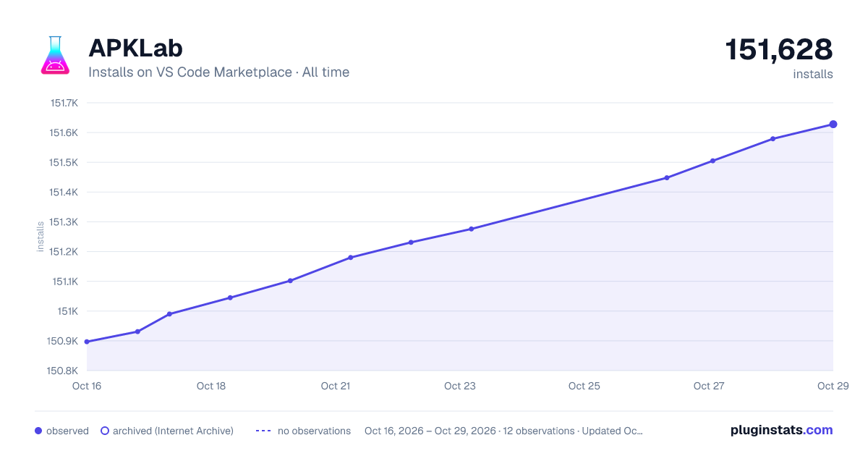Screen dimensions: 868x456
Task: Click the vertical 'installs' axis title
Action: (41, 237)
